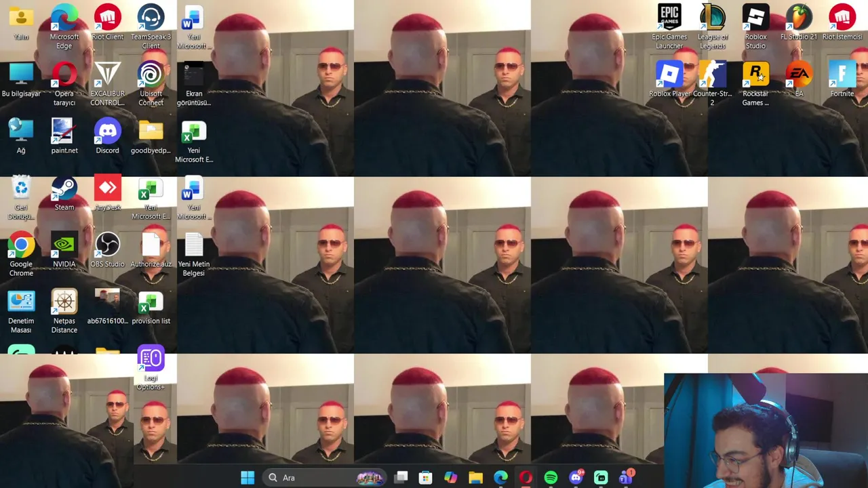Viewport: 868px width, 488px height.
Task: Click the webcam overlay video
Action: (766, 430)
